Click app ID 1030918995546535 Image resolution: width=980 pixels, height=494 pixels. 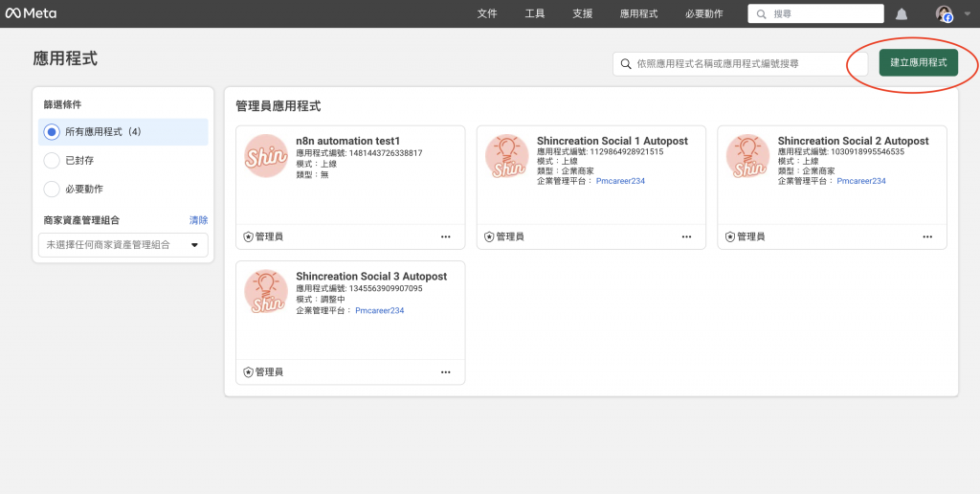point(867,152)
